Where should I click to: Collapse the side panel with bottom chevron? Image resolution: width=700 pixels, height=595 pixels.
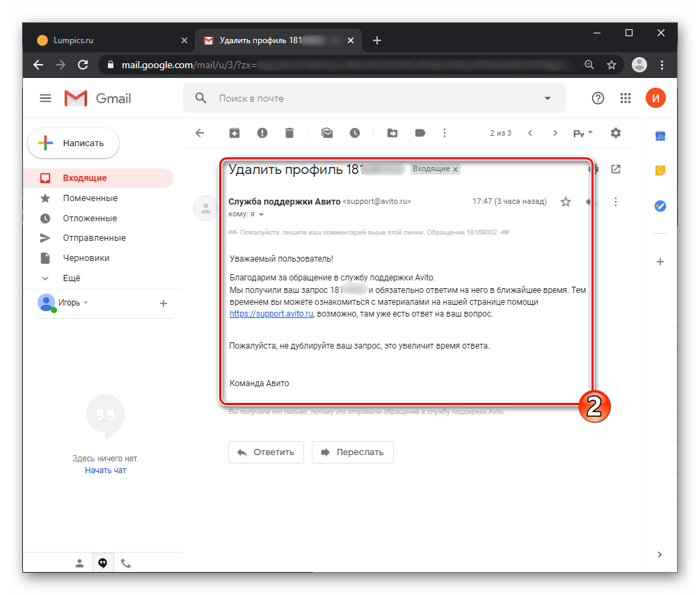pyautogui.click(x=660, y=555)
